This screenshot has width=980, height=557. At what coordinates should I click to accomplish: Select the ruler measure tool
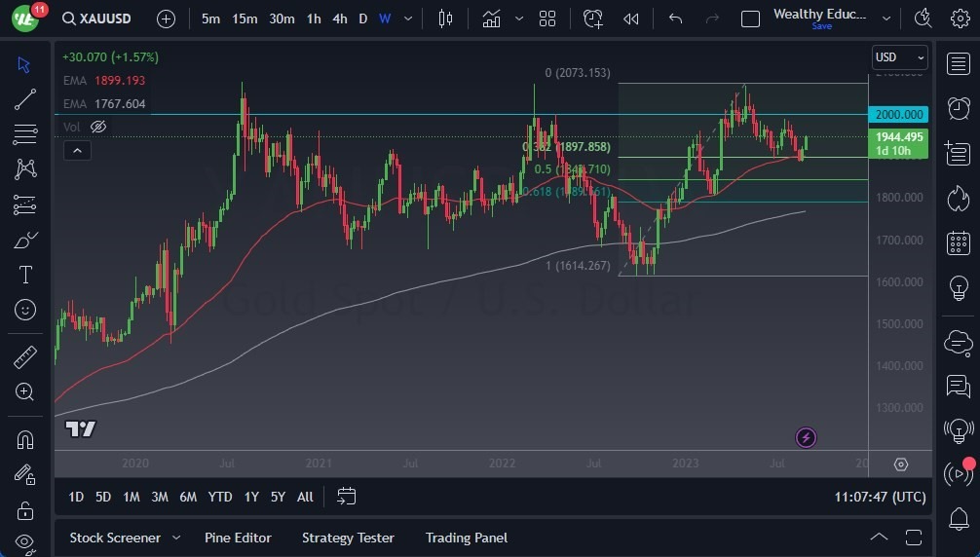[25, 357]
